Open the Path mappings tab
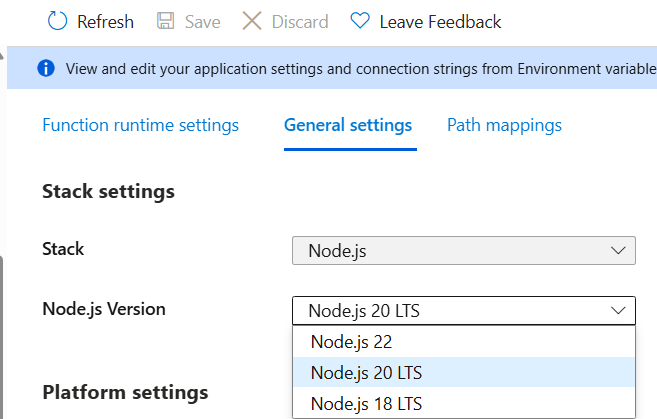Screen dimensions: 657x419 pos(504,125)
